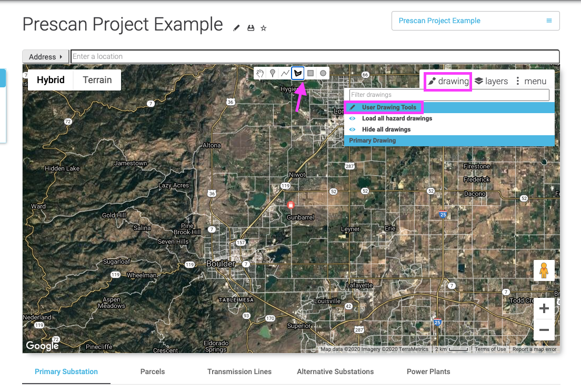This screenshot has width=581, height=392.
Task: Expand the Address search type dropdown
Action: point(46,57)
